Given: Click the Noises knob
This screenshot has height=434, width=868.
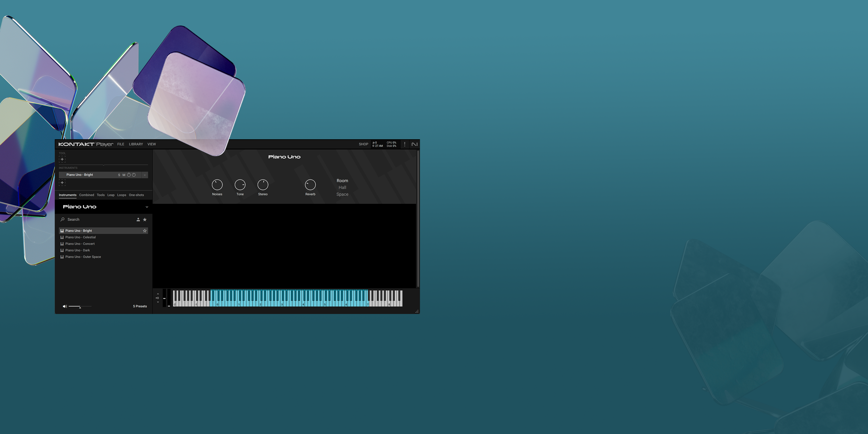Looking at the screenshot, I should [217, 185].
